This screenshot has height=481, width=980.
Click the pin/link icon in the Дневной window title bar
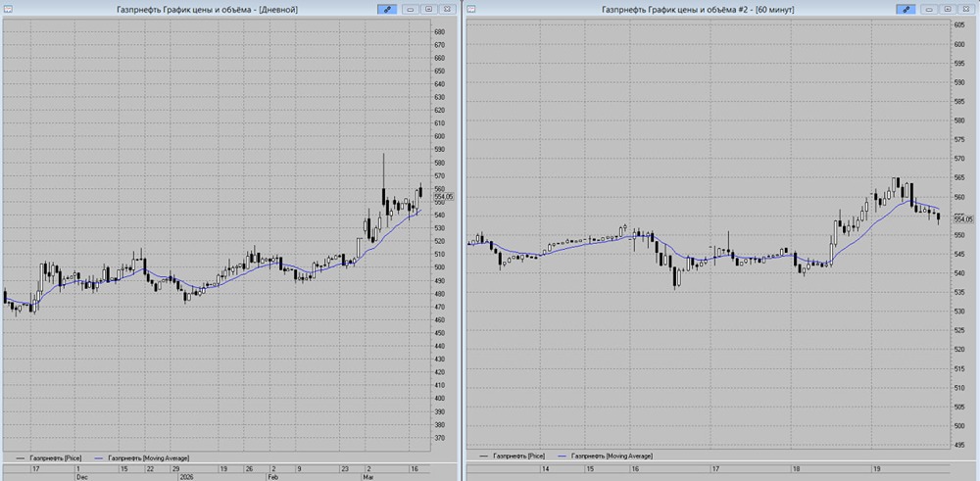387,9
